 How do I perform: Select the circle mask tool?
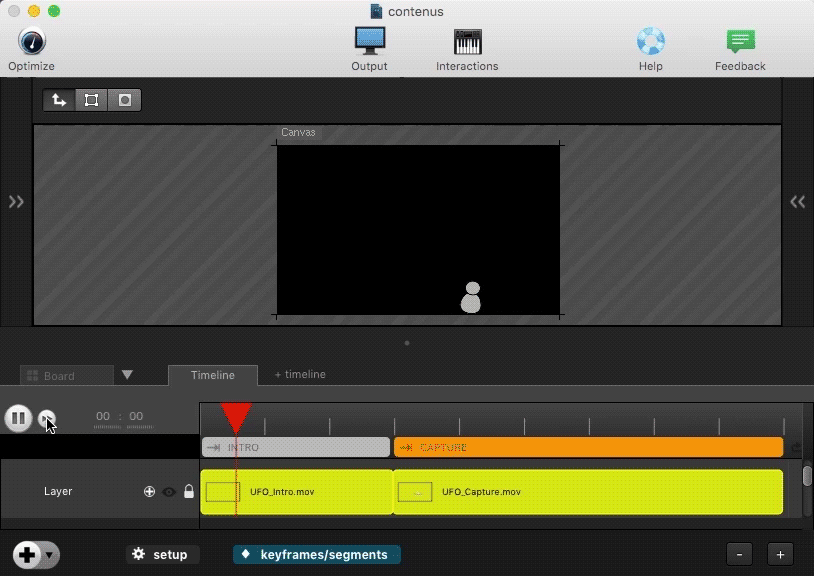[x=124, y=100]
